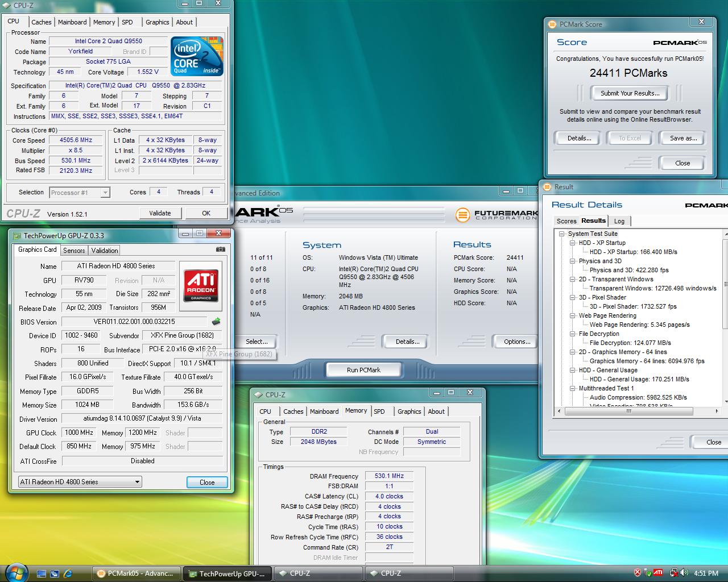Click the lower CPU-Z window title icon
The image size is (728, 582).
pos(259,394)
